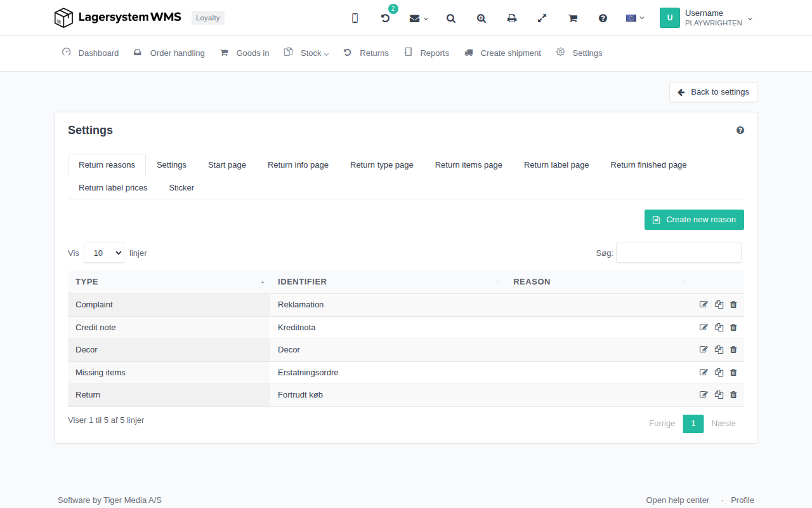Click the Loyalty badge next to logo

point(208,18)
